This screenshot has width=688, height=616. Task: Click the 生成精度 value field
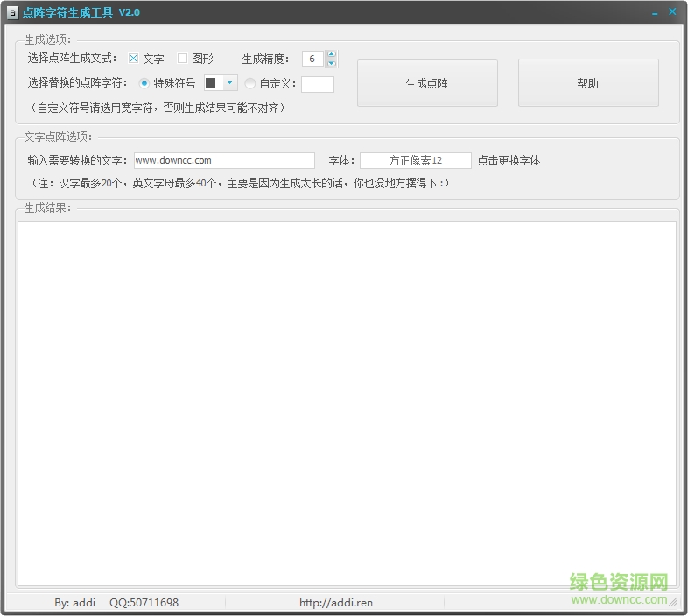point(312,59)
